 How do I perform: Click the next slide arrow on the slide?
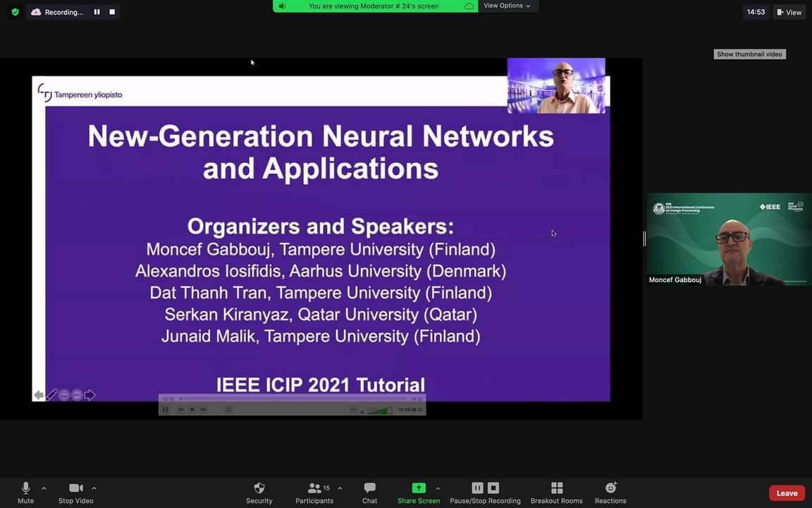coord(90,395)
